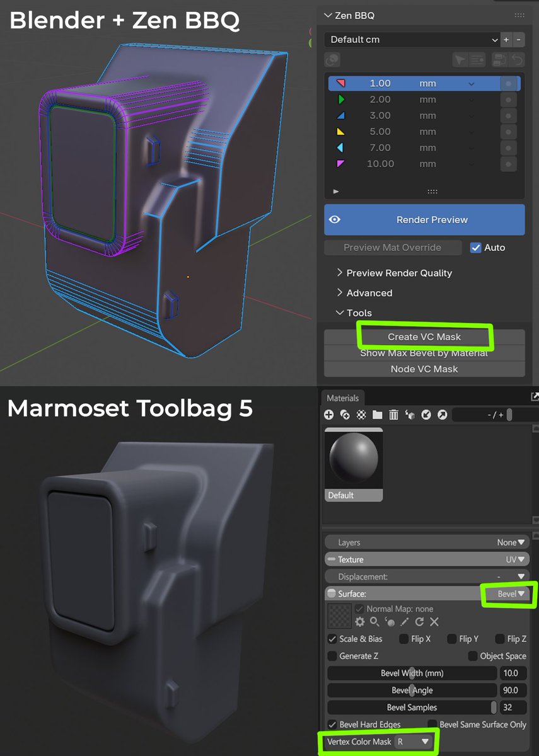Click the Node VC Mask button

pos(424,369)
